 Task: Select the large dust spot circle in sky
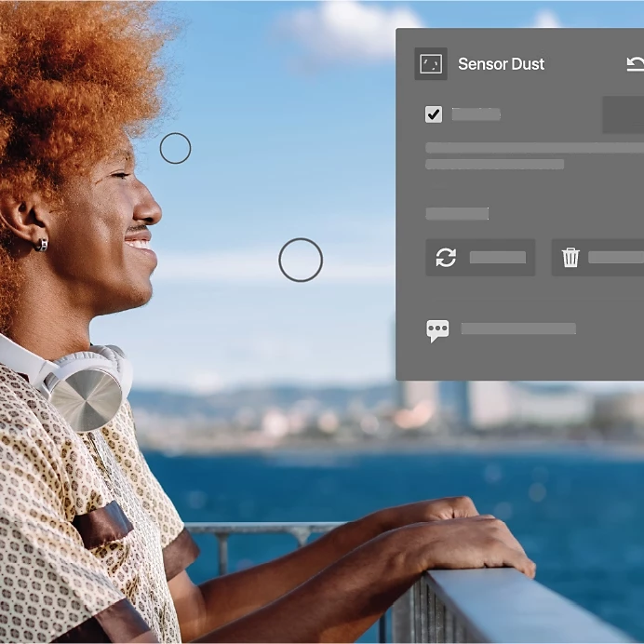[301, 260]
